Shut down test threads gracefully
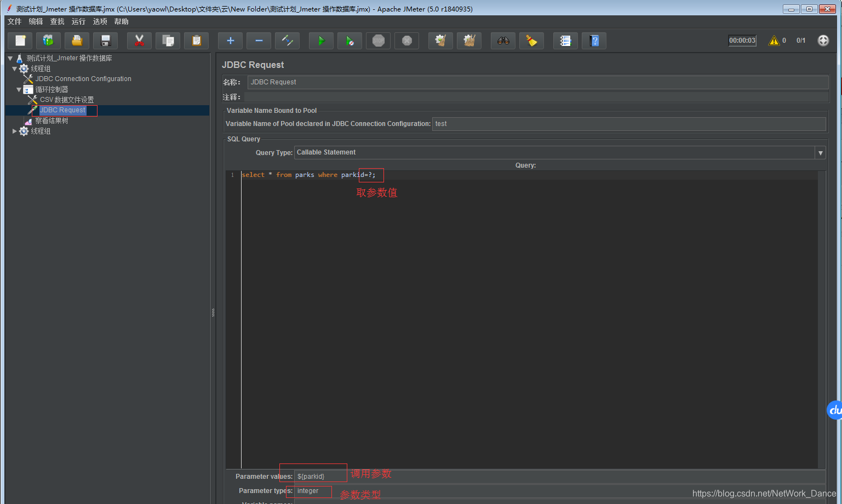 [407, 41]
